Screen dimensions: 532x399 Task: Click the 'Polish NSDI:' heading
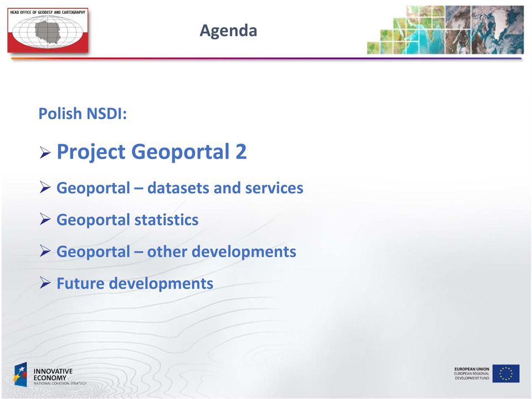point(83,113)
